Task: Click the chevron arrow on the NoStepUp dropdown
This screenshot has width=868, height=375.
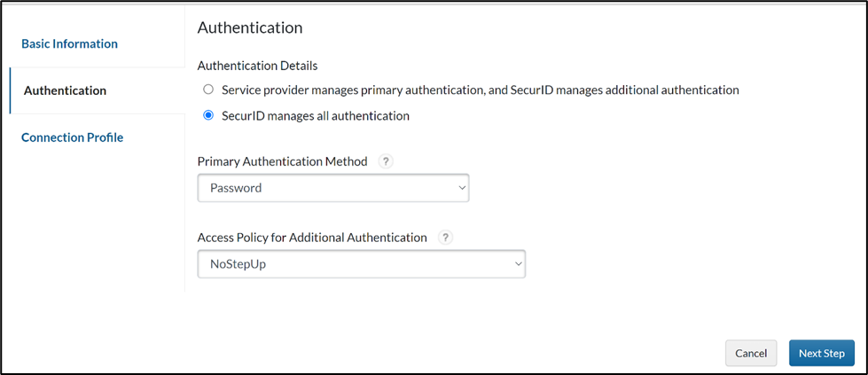Action: point(518,264)
